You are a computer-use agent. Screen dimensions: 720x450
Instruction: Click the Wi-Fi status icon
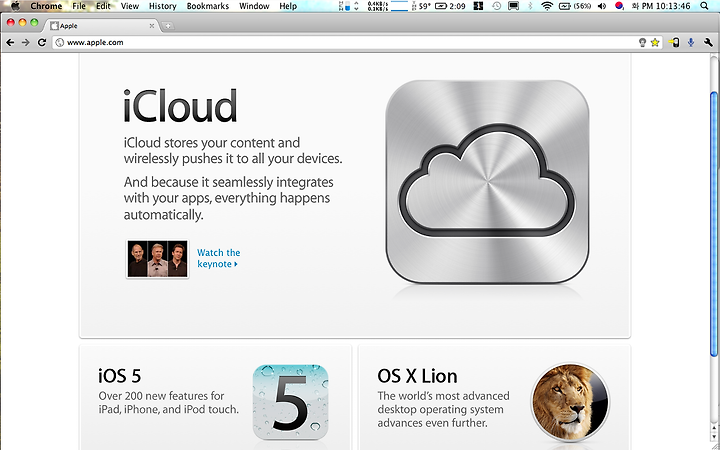546,6
